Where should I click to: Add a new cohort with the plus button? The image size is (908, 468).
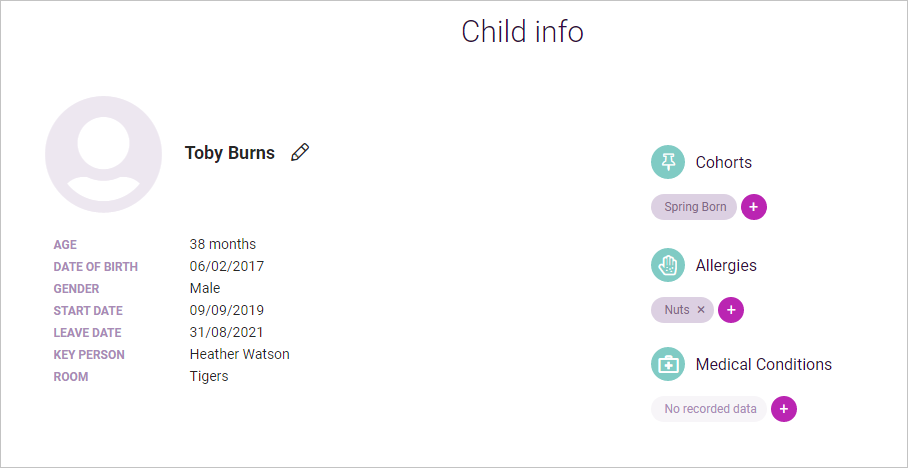click(x=754, y=207)
